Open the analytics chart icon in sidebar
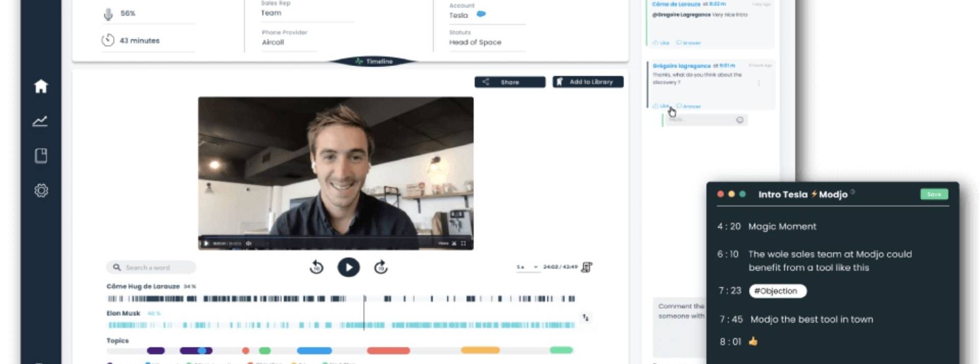The width and height of the screenshot is (980, 364). click(40, 121)
